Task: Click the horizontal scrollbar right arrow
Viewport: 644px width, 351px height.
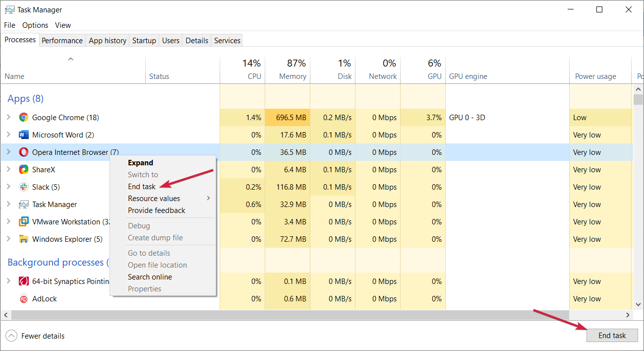Action: click(628, 315)
